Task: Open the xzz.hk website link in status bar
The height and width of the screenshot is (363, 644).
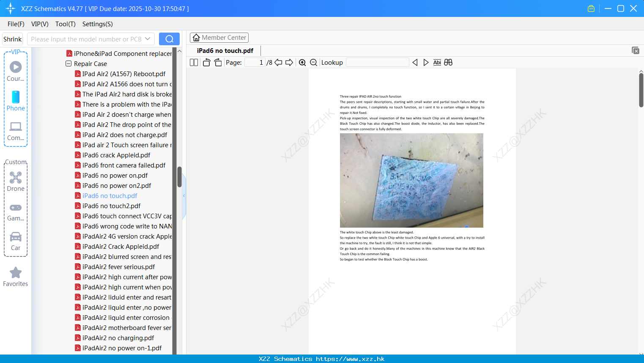Action: (x=350, y=359)
